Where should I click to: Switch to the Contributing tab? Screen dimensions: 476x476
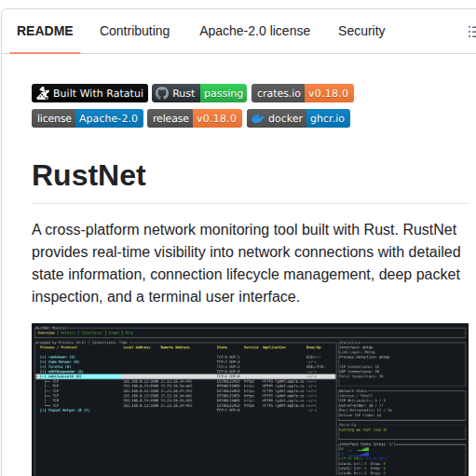click(x=134, y=31)
